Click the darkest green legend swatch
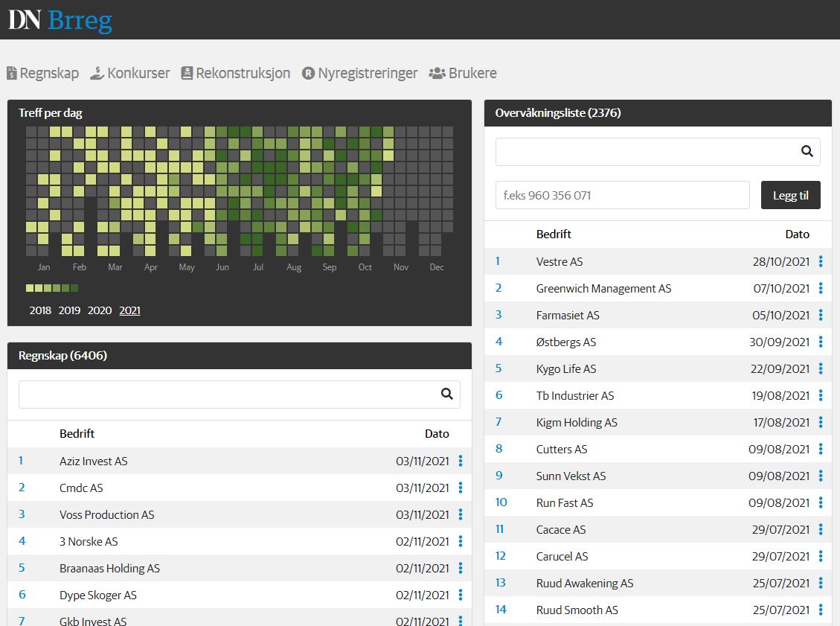 coord(74,288)
